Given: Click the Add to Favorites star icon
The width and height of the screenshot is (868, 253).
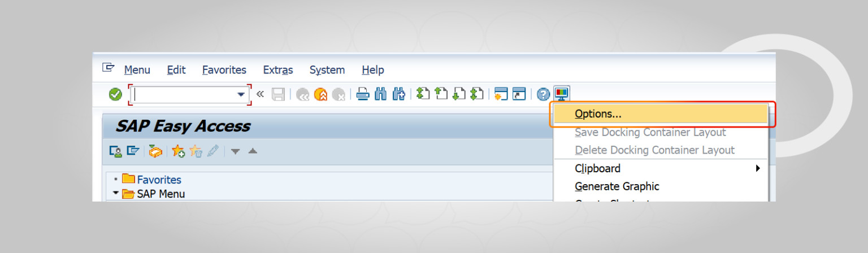Looking at the screenshot, I should (x=178, y=151).
